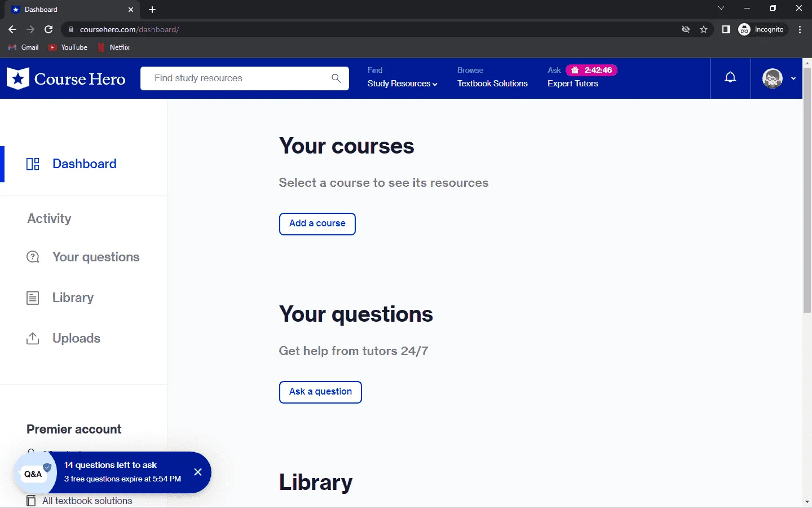The height and width of the screenshot is (508, 812).
Task: Open the Netflix bookmark
Action: coord(114,47)
